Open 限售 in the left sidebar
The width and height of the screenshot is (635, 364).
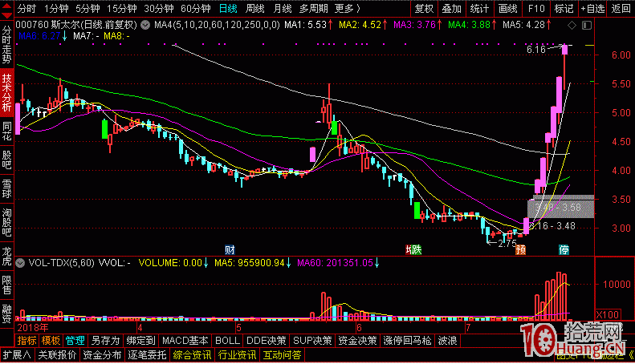click(x=7, y=285)
